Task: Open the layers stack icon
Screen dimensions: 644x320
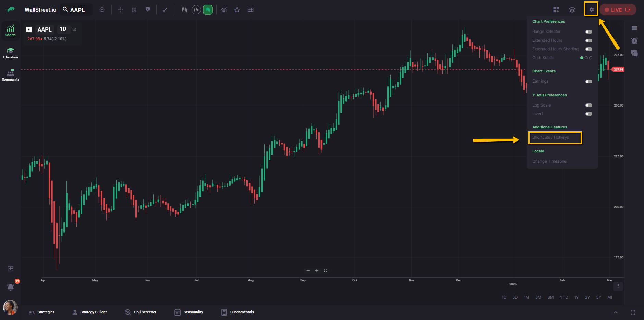Action: (572, 10)
